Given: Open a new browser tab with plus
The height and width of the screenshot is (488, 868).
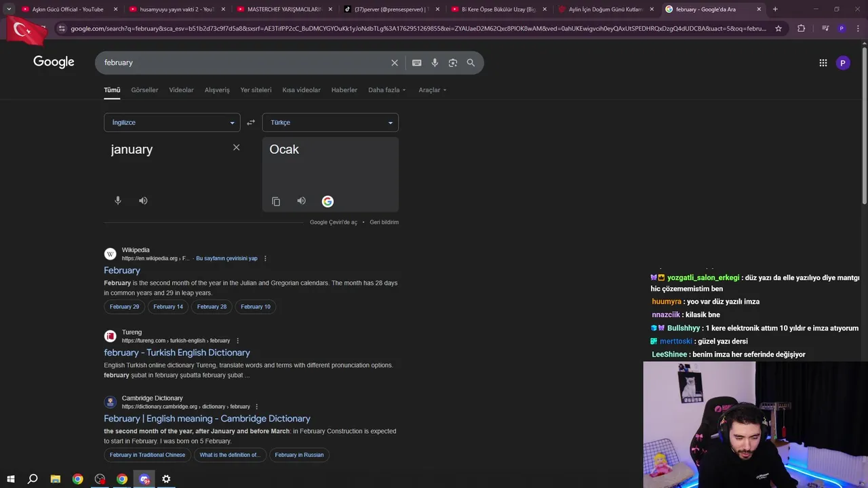Looking at the screenshot, I should click(775, 9).
